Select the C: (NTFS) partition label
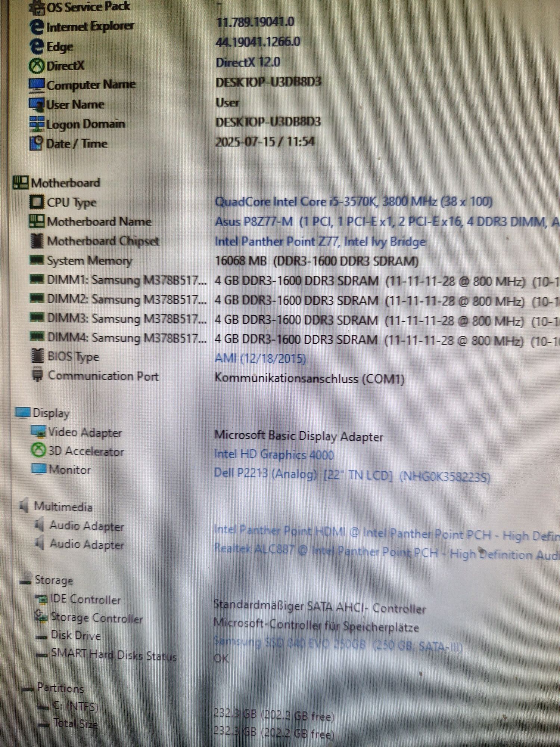Viewport: 560px width, 747px height. (75, 706)
